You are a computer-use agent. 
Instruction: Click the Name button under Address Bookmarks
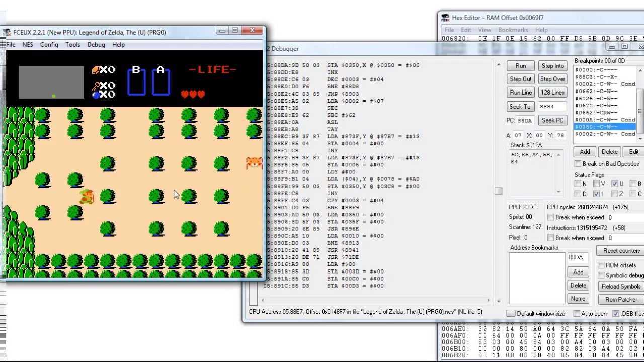[x=578, y=298]
